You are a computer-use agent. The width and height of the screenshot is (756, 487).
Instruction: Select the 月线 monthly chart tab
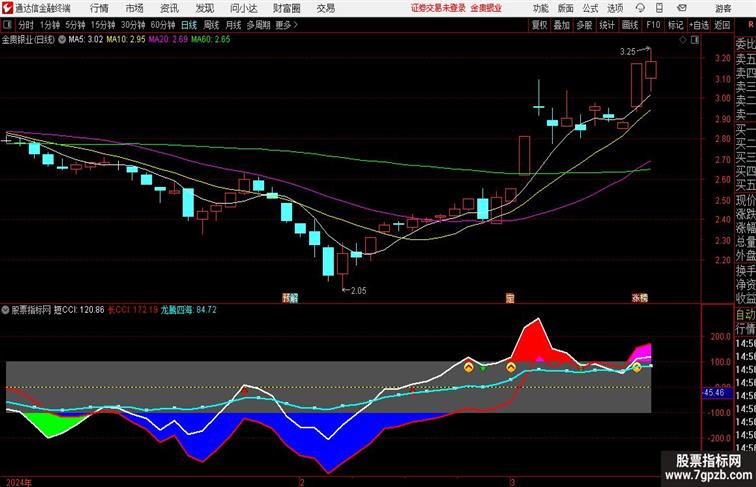[x=233, y=25]
